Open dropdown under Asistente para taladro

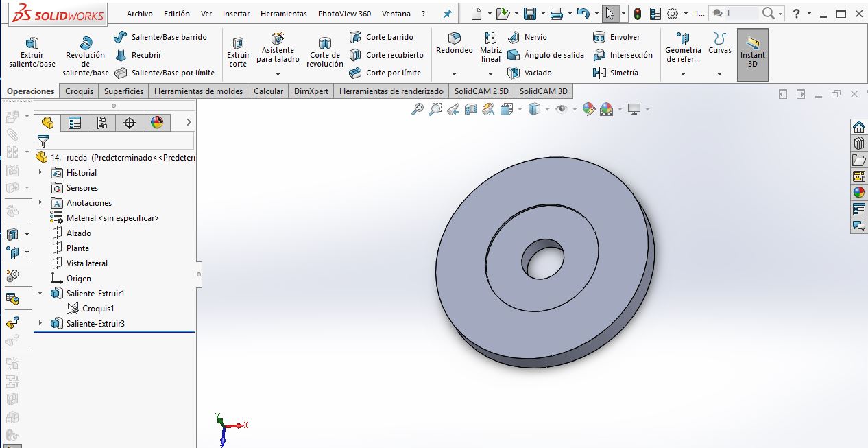(x=278, y=74)
